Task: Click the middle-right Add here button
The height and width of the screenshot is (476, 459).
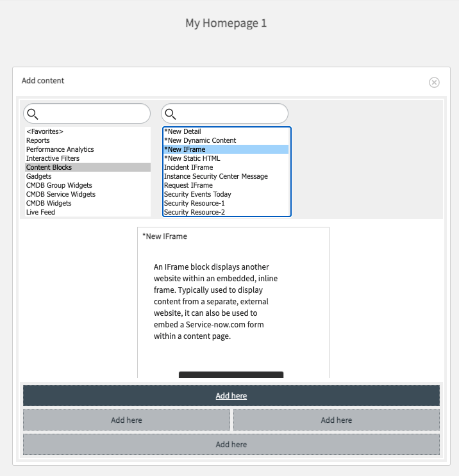Action: [336, 420]
